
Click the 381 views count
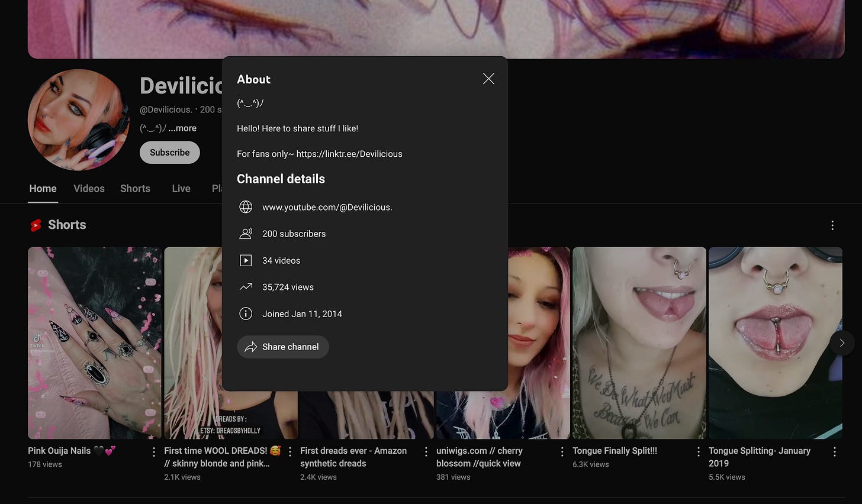point(453,477)
